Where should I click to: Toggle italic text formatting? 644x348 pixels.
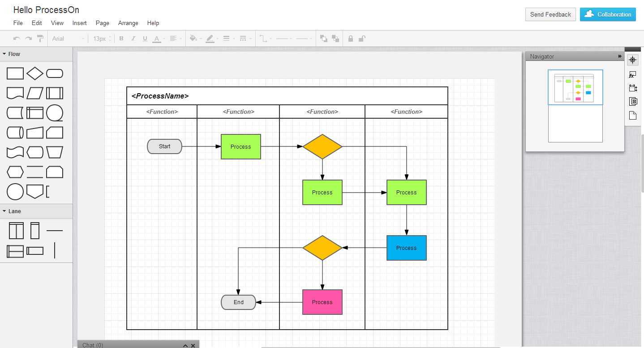[133, 39]
